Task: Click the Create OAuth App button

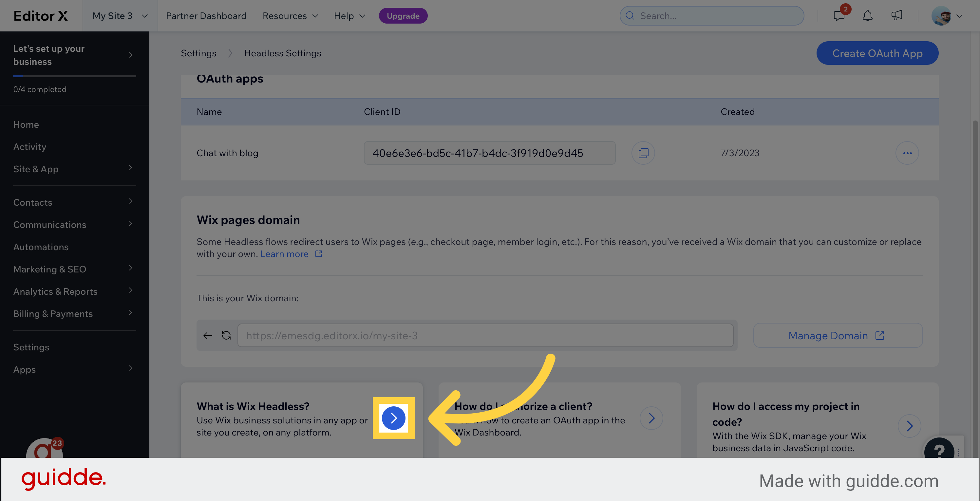Action: (x=877, y=53)
